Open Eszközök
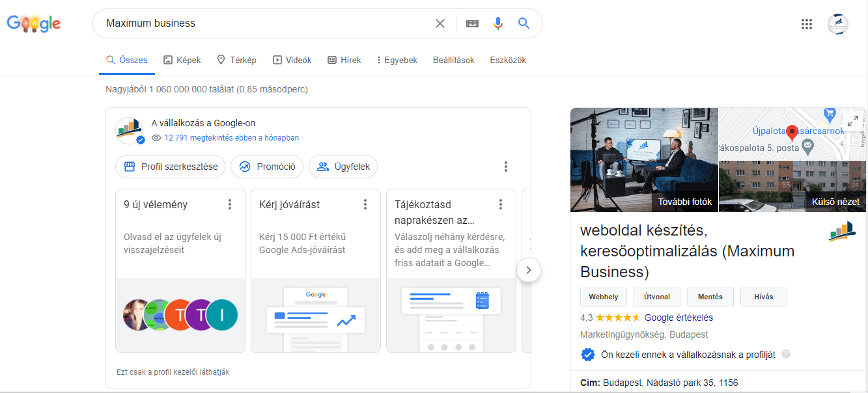868x393 pixels. click(x=508, y=60)
